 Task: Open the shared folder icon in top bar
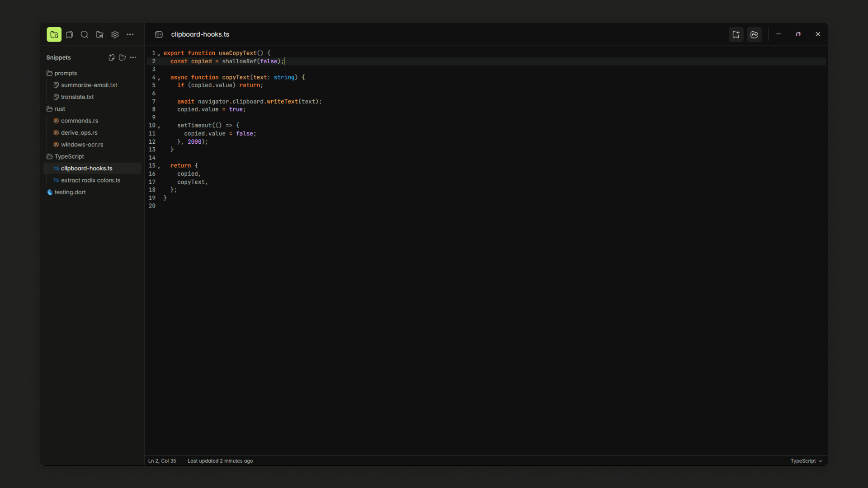tap(99, 34)
